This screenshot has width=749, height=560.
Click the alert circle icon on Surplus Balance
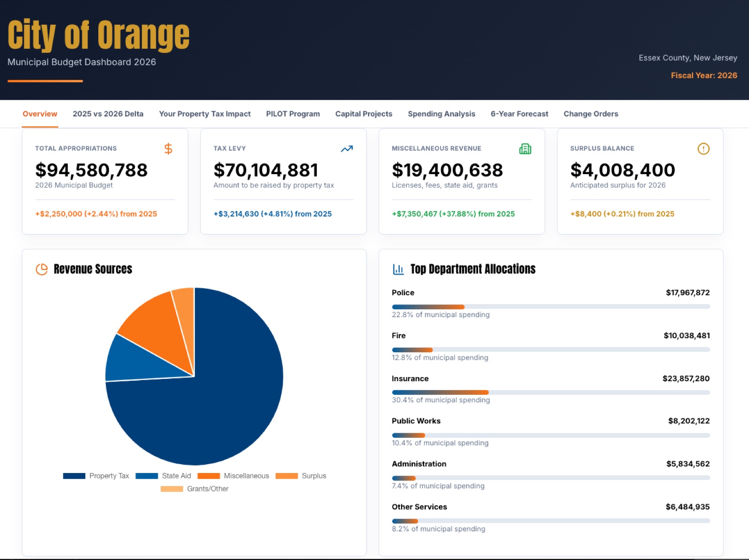[x=704, y=149]
